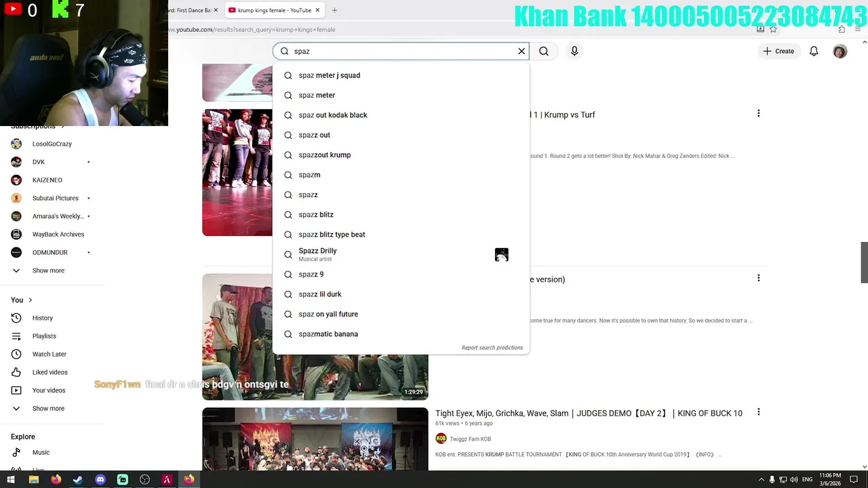Close the krump kings female tab
Image resolution: width=868 pixels, height=488 pixels.
pos(317,10)
